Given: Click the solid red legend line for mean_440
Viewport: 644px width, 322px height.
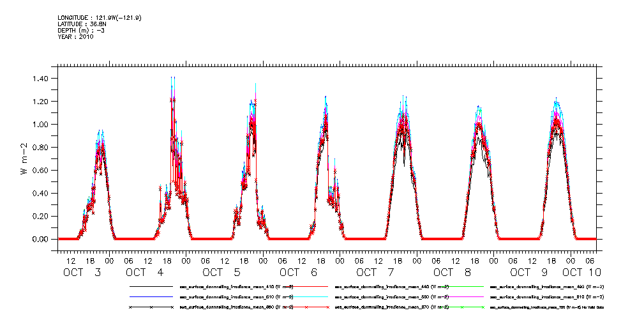Looking at the screenshot, I should click(306, 286).
